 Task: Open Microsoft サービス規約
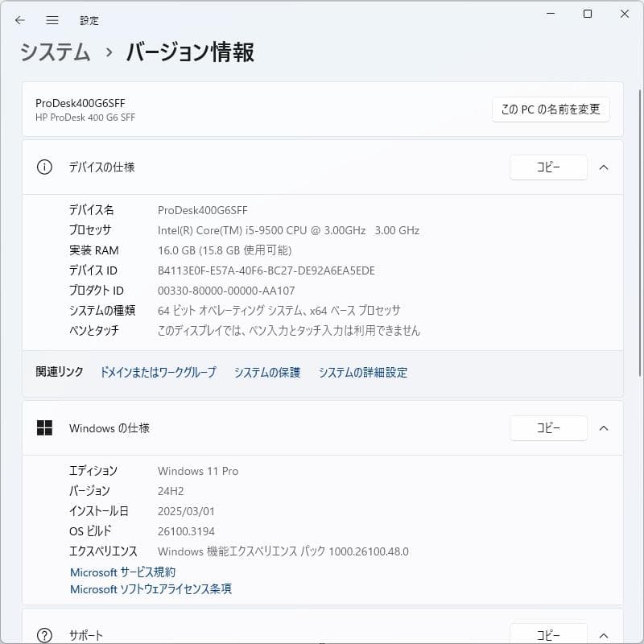pos(122,572)
